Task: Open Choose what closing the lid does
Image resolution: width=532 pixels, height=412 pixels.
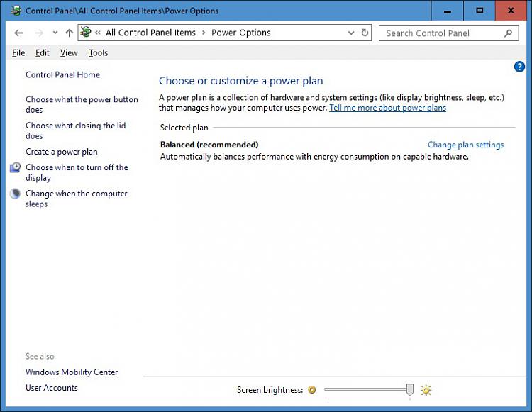Action: point(76,130)
